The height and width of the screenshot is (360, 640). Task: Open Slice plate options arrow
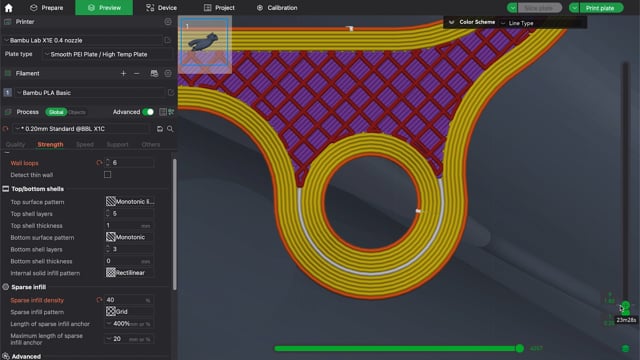tap(512, 8)
